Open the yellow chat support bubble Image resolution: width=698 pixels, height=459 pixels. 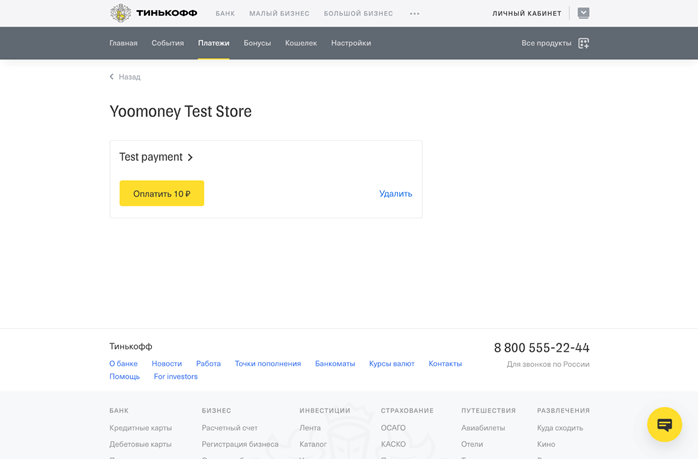664,425
